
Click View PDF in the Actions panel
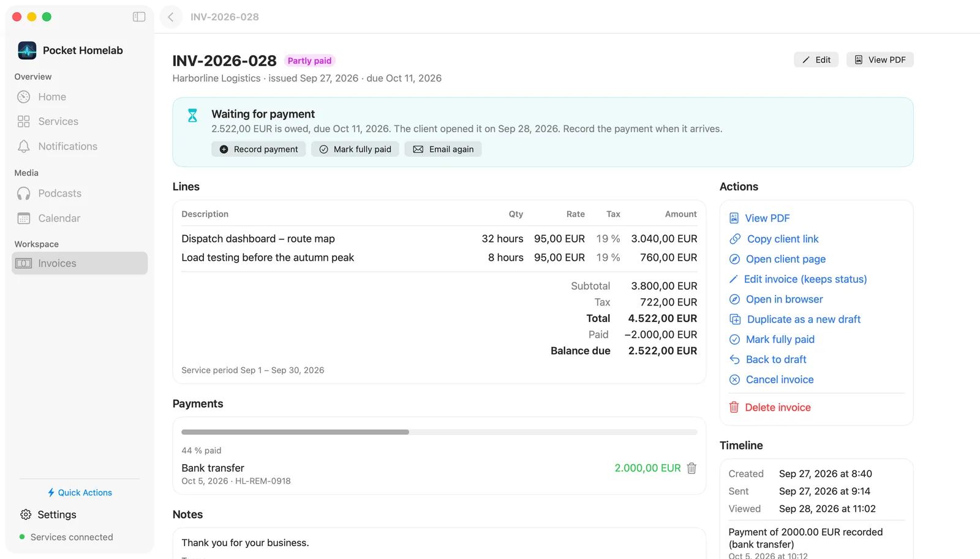click(x=759, y=218)
